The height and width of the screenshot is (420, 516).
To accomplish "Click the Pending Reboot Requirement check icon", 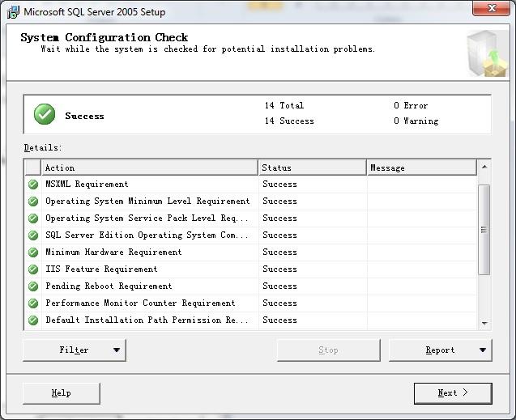I will tap(33, 286).
